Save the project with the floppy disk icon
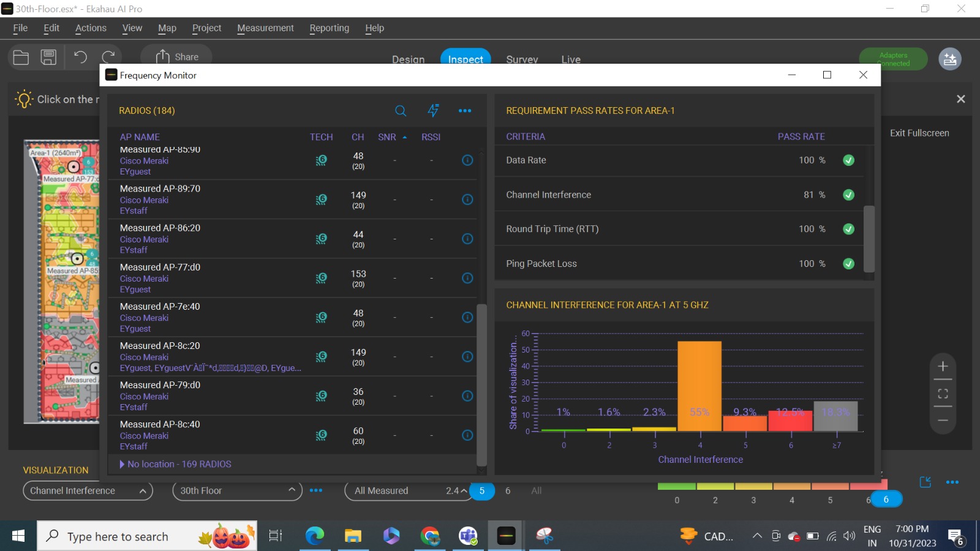Viewport: 980px width, 551px height. (48, 58)
